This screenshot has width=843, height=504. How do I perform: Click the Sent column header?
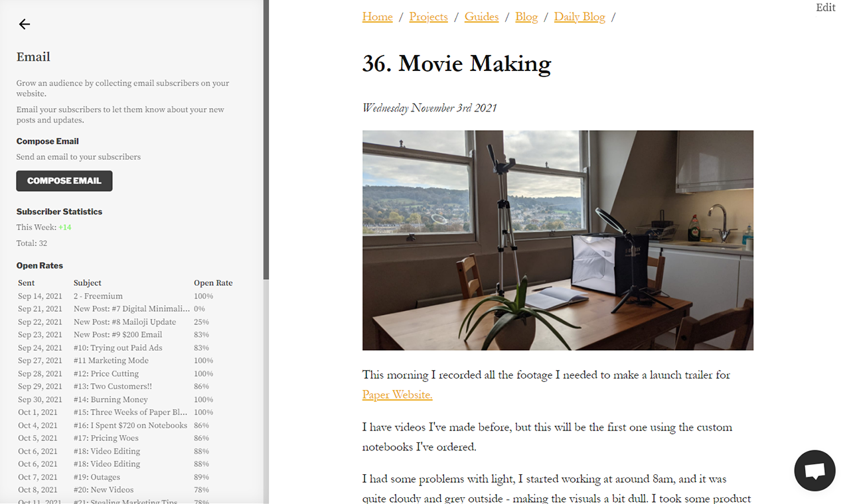[26, 283]
